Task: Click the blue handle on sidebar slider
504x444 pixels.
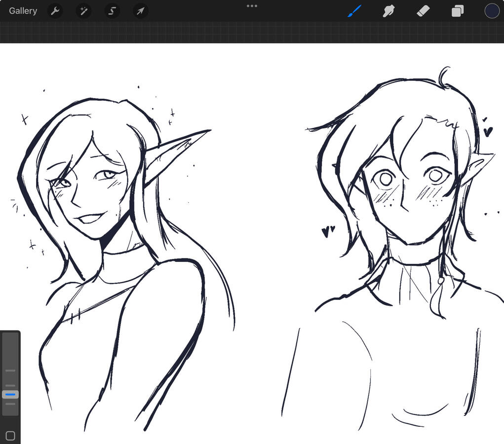Action: coord(10,395)
